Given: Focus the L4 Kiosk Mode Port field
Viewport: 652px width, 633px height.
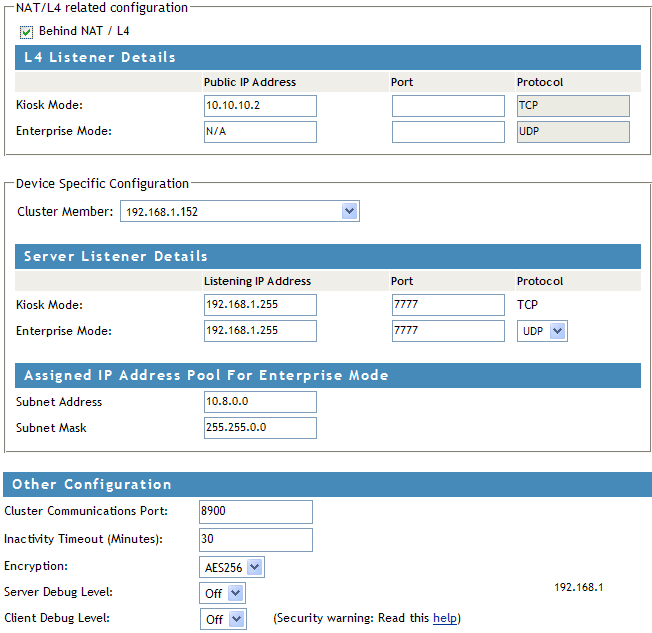Looking at the screenshot, I should [x=448, y=106].
